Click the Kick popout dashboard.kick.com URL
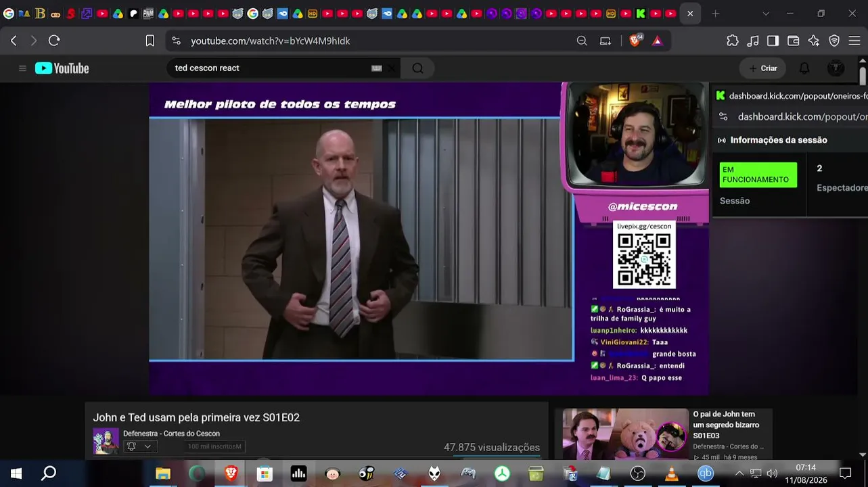This screenshot has height=487, width=868. (802, 116)
